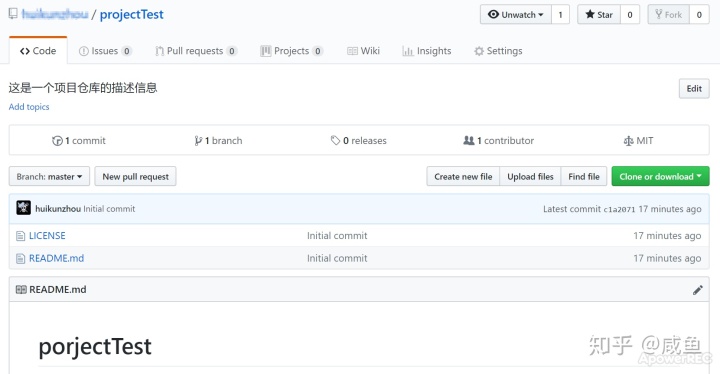Open the Pull requests tab

pyautogui.click(x=196, y=51)
